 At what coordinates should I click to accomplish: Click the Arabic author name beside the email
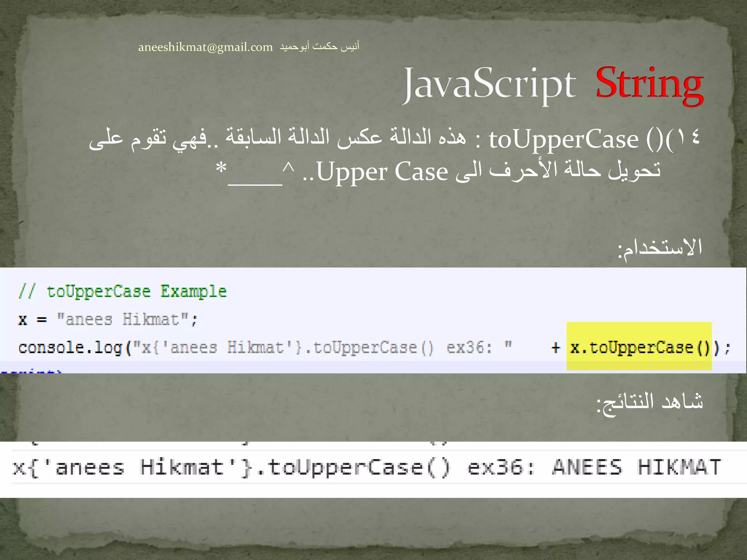pos(320,46)
